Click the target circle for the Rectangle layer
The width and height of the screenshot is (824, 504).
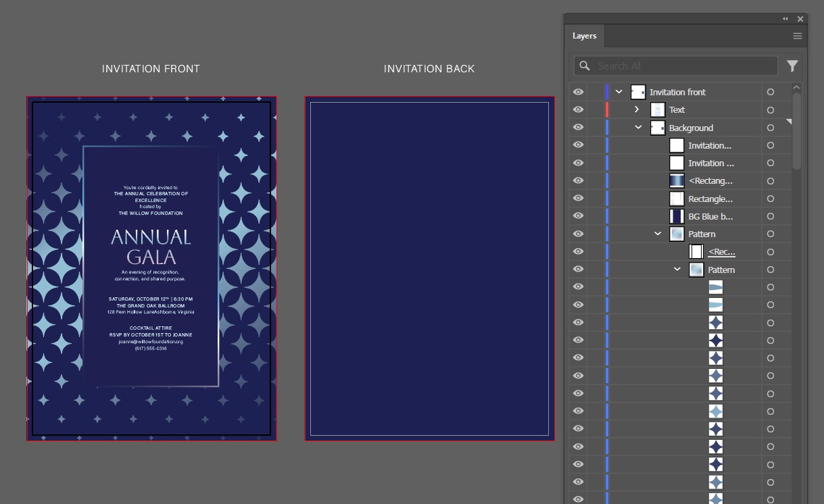click(770, 198)
